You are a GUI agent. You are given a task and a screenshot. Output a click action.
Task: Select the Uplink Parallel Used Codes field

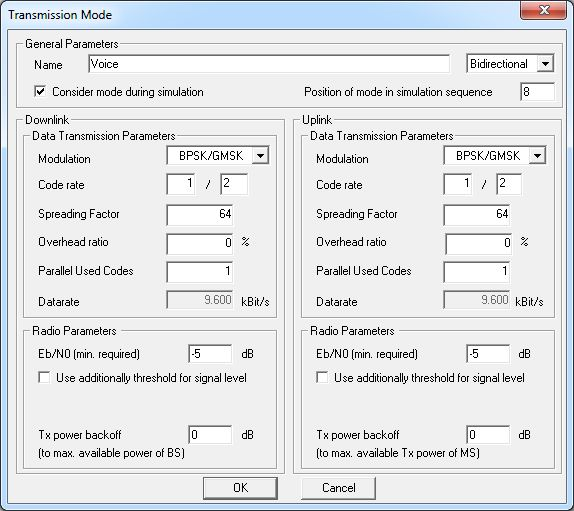click(x=477, y=272)
